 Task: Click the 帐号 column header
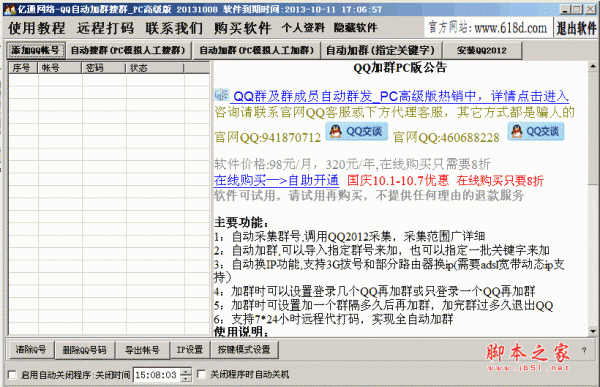click(59, 68)
